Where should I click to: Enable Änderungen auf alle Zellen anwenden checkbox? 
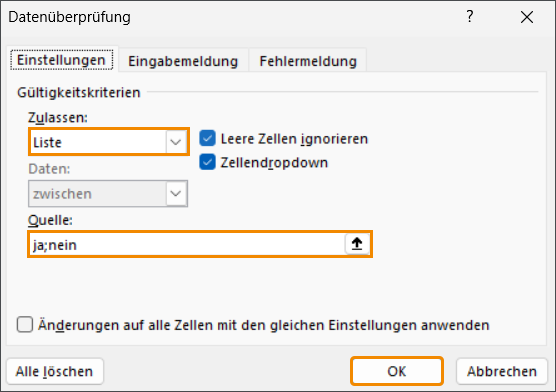pos(25,325)
